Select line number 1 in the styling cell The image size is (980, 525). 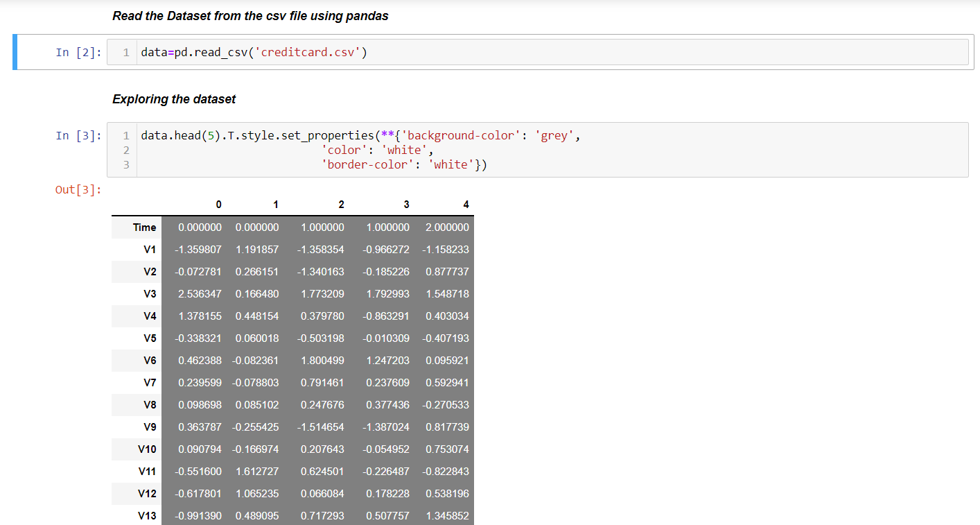tap(125, 135)
